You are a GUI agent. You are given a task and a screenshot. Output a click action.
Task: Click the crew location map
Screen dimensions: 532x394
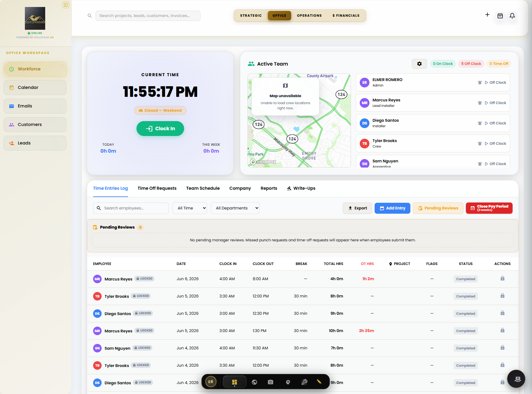(299, 121)
